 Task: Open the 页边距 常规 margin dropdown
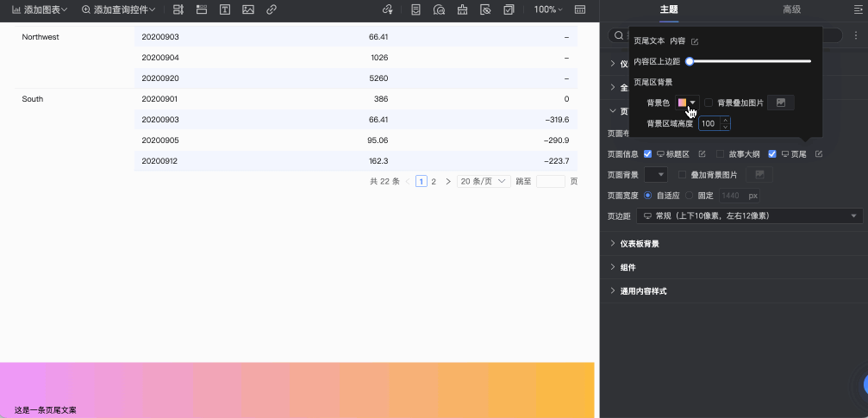click(x=750, y=216)
